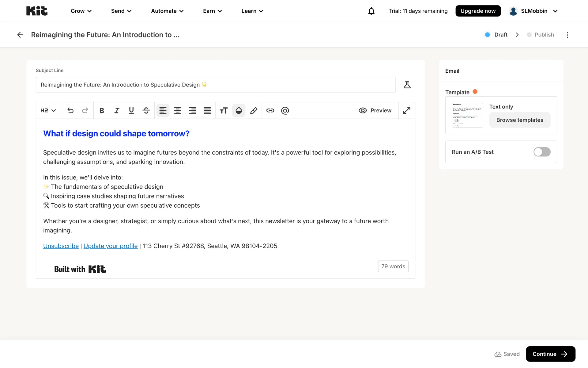Image resolution: width=588 pixels, height=368 pixels.
Task: Open the highlighter pen tool
Action: [254, 110]
